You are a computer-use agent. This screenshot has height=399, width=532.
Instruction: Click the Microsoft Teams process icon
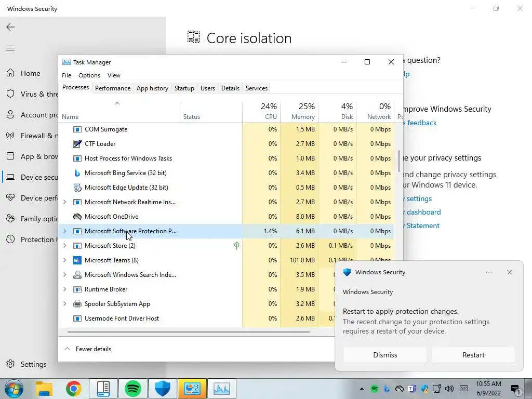(x=77, y=260)
